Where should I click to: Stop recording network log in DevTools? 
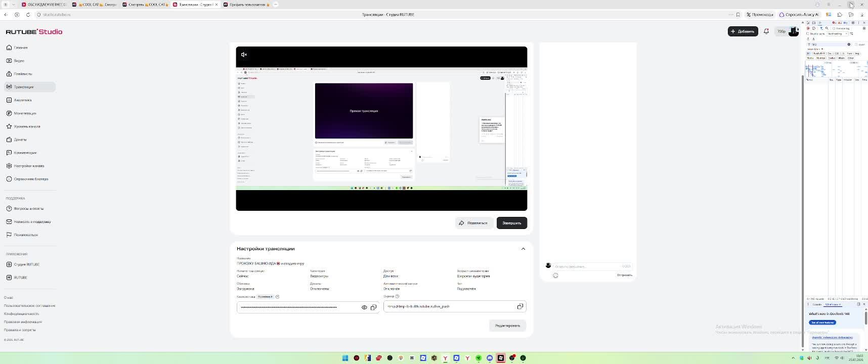pyautogui.click(x=808, y=28)
